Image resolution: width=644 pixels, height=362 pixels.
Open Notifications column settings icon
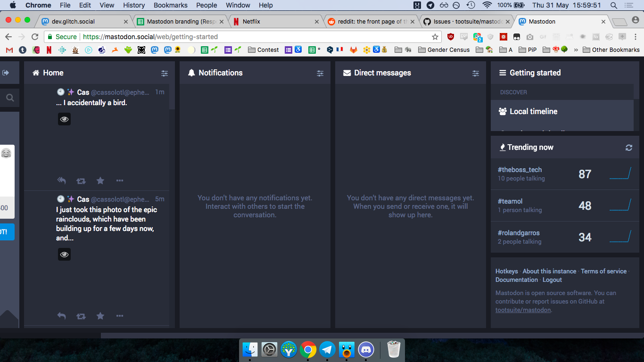(x=320, y=73)
